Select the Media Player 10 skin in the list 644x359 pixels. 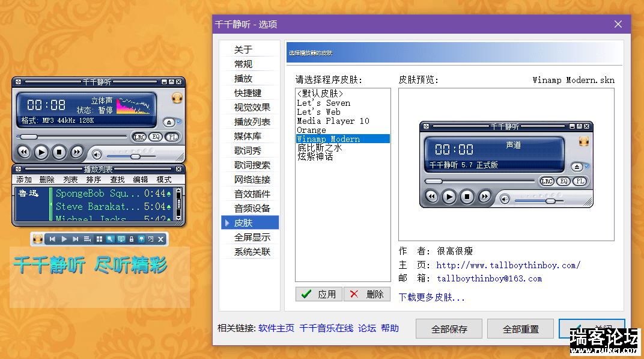(x=333, y=121)
